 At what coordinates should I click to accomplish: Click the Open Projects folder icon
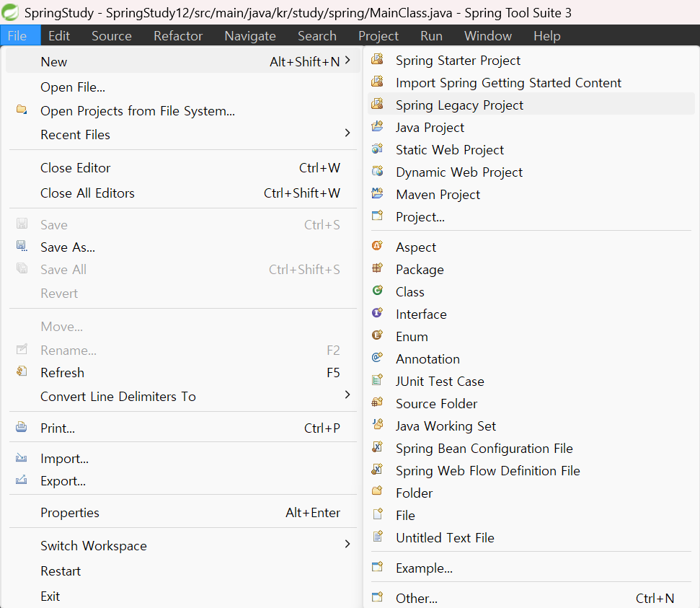pyautogui.click(x=22, y=110)
